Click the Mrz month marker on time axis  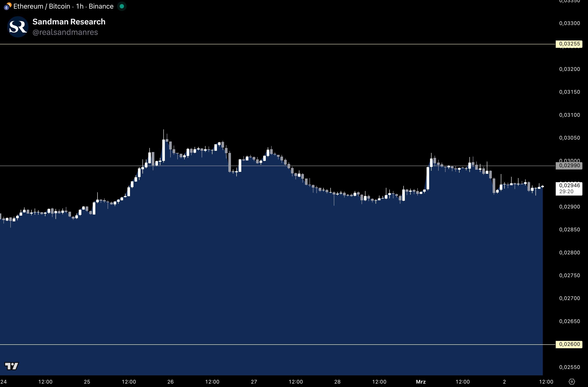pyautogui.click(x=421, y=382)
